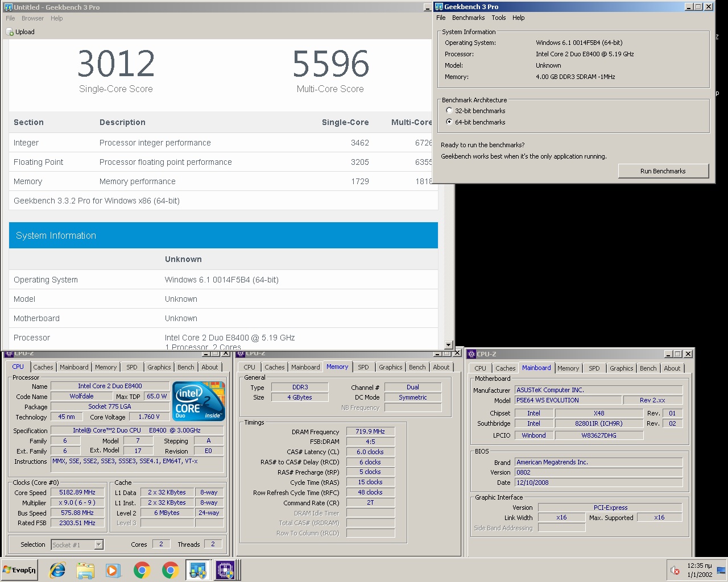Click Southbridge value 82801IR (ICH9R)
Image resolution: width=728 pixels, height=582 pixels.
coord(599,423)
